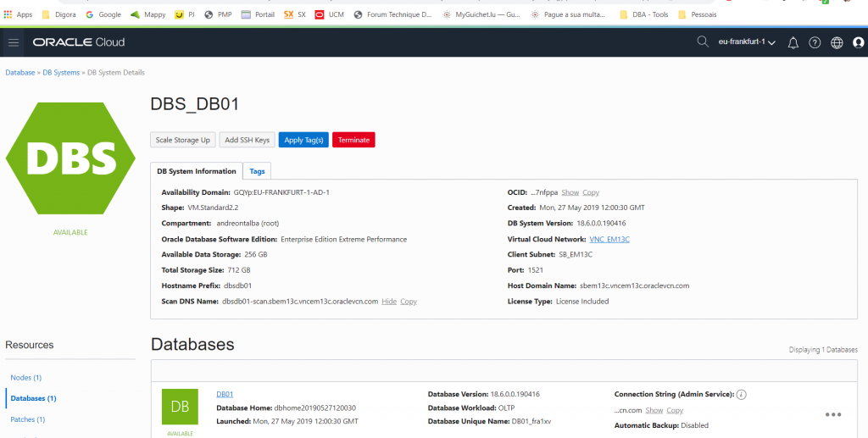This screenshot has width=868, height=438.
Task: Click the Availability Domain value GQYp:EU-FRANKFURT-1-AD-1
Action: tap(281, 192)
